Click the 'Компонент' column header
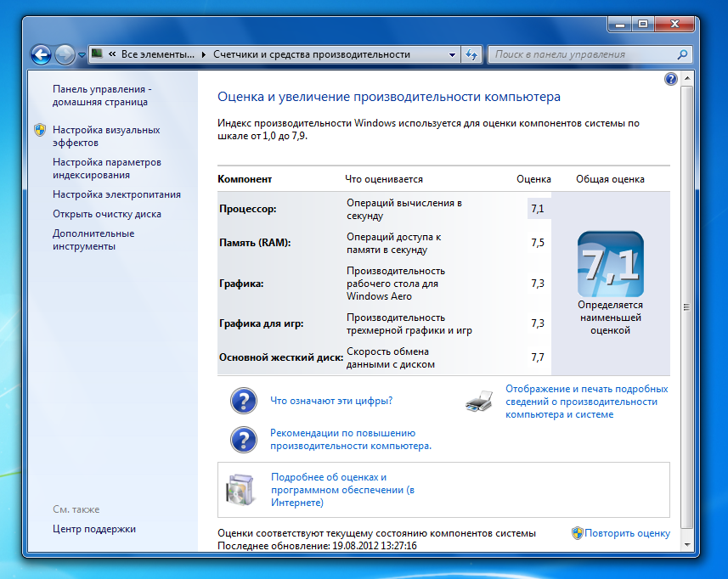This screenshot has width=728, height=579. pos(245,179)
